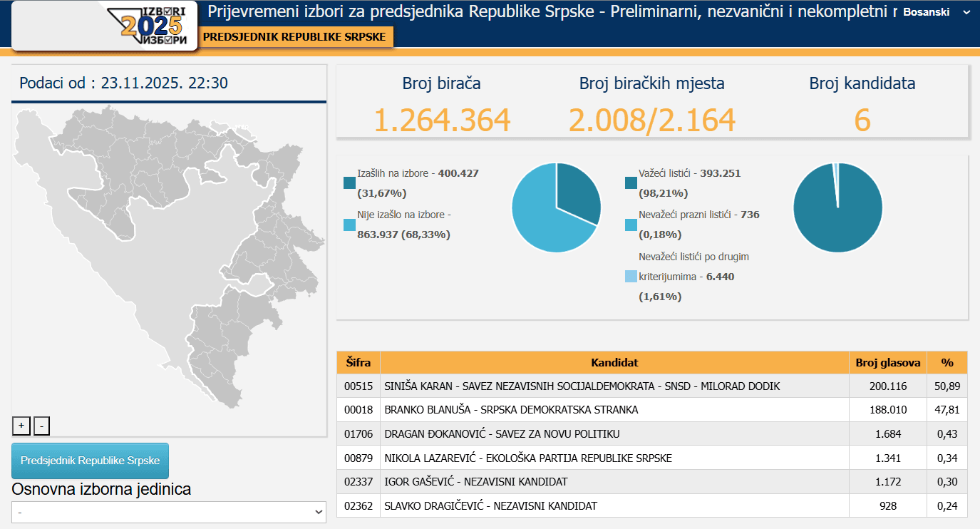The width and height of the screenshot is (980, 529).
Task: Select the Branko Blanuša candidate row
Action: point(511,410)
